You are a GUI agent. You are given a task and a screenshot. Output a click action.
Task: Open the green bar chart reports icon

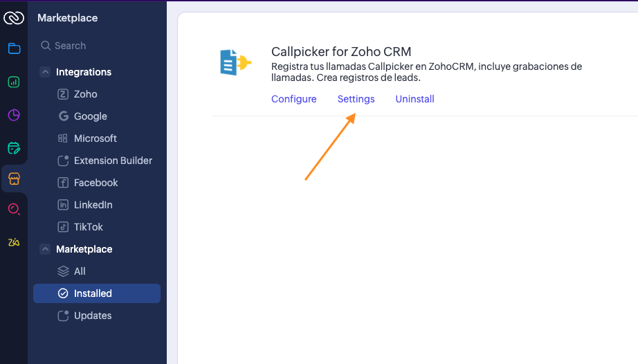pos(14,82)
